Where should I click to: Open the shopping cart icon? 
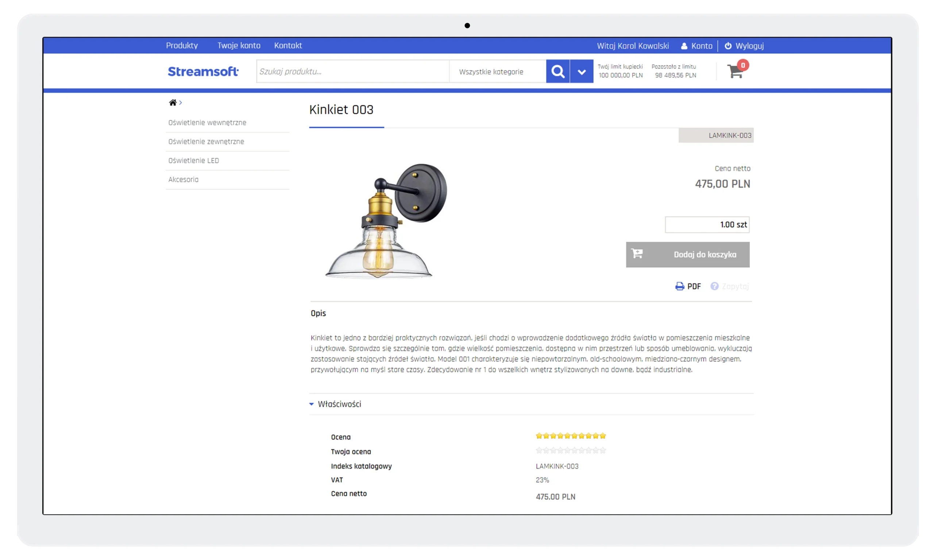[x=736, y=72]
